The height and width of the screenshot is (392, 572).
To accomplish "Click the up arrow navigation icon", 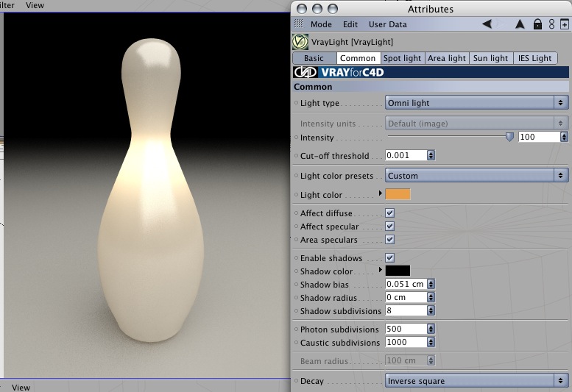I will (x=520, y=24).
